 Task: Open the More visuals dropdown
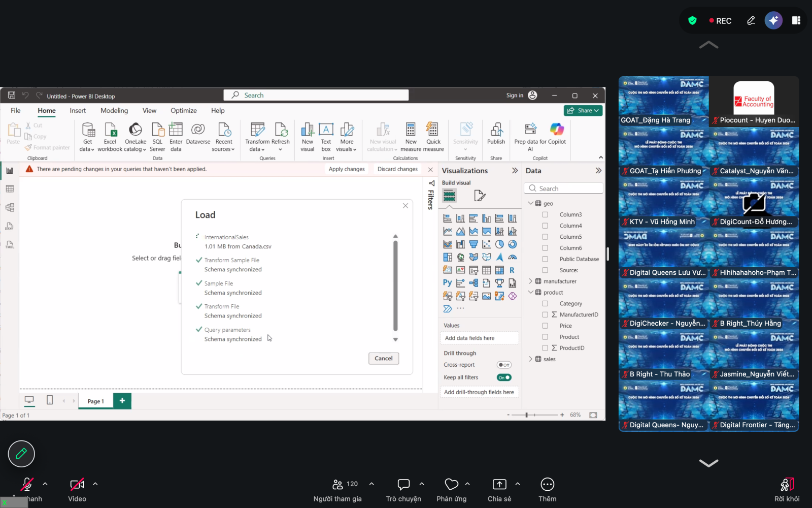click(347, 136)
